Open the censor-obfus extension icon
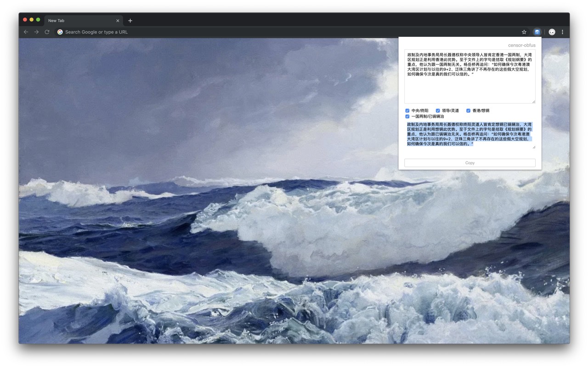This screenshot has width=588, height=368. point(537,32)
